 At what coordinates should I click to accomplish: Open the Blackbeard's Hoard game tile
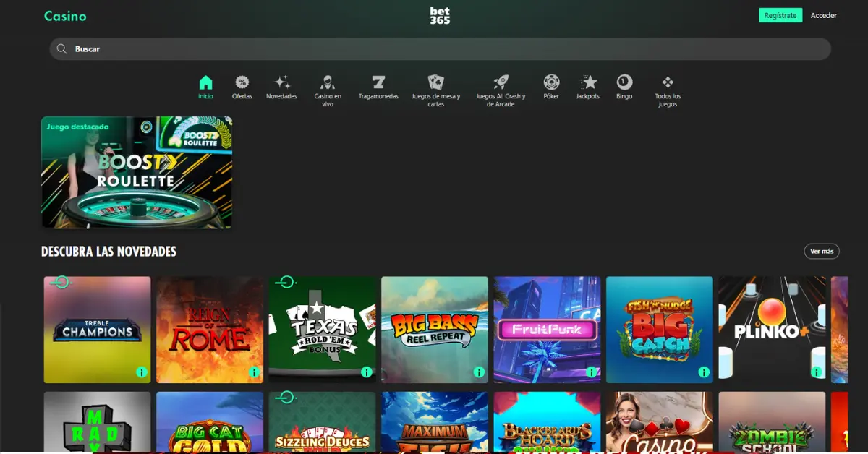[548, 423]
